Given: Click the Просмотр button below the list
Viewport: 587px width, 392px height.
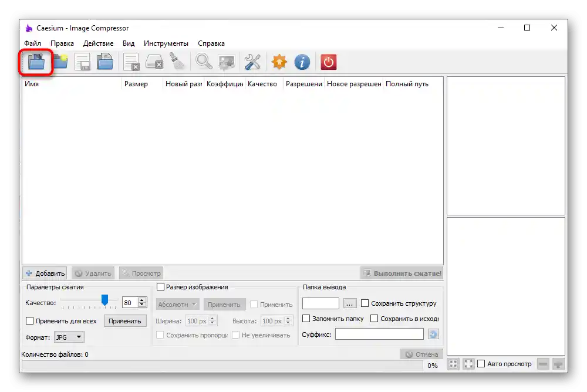Looking at the screenshot, I should (x=141, y=273).
